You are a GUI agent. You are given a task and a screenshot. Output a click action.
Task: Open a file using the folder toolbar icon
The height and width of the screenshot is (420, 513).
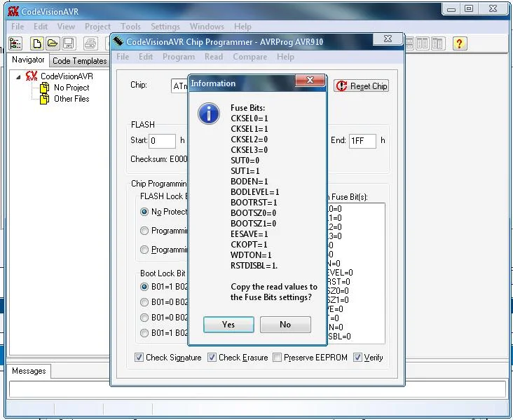(53, 43)
